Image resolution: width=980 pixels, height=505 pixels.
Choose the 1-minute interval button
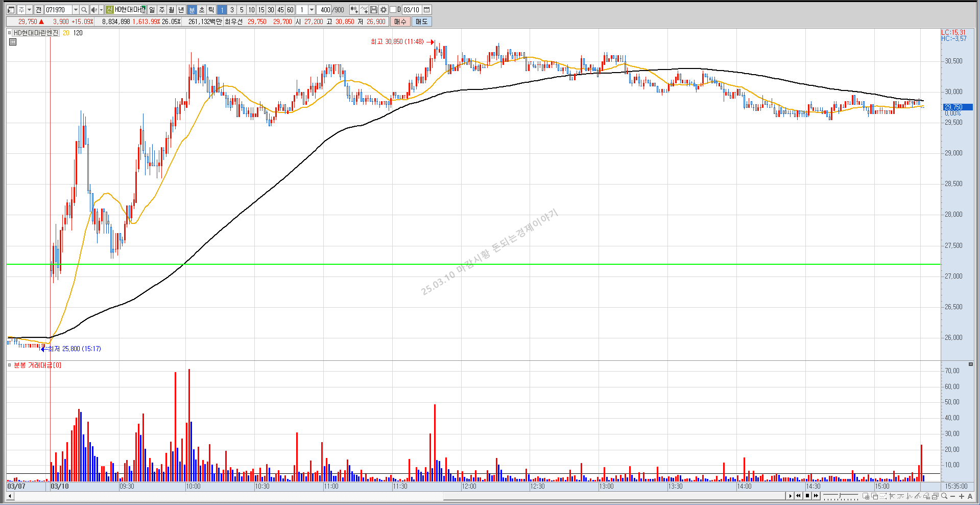click(x=222, y=10)
